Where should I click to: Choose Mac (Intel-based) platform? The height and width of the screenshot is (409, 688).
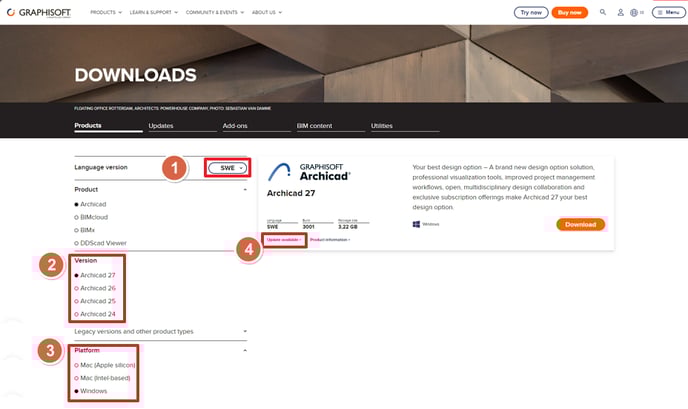pyautogui.click(x=102, y=378)
